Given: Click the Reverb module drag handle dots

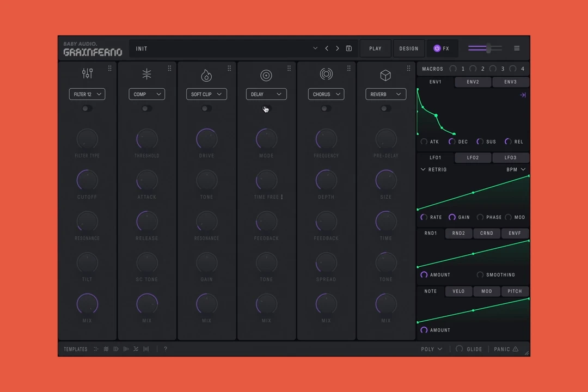Looking at the screenshot, I should (408, 68).
